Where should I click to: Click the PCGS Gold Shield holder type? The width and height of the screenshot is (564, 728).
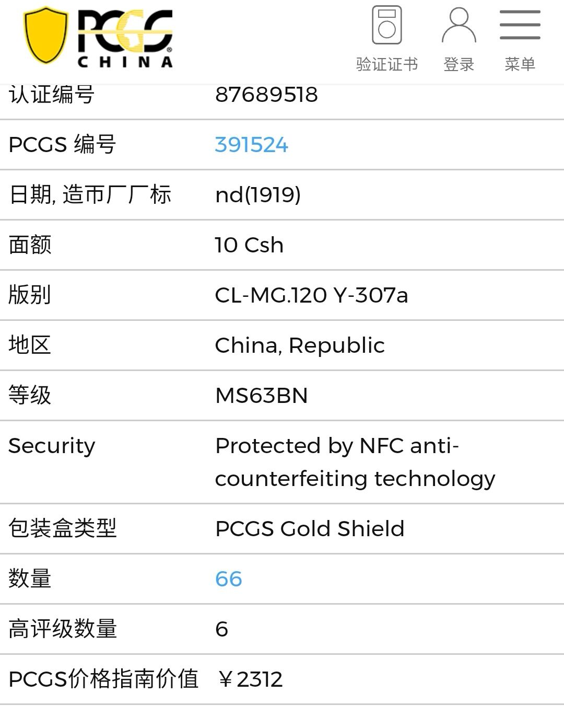(x=310, y=528)
